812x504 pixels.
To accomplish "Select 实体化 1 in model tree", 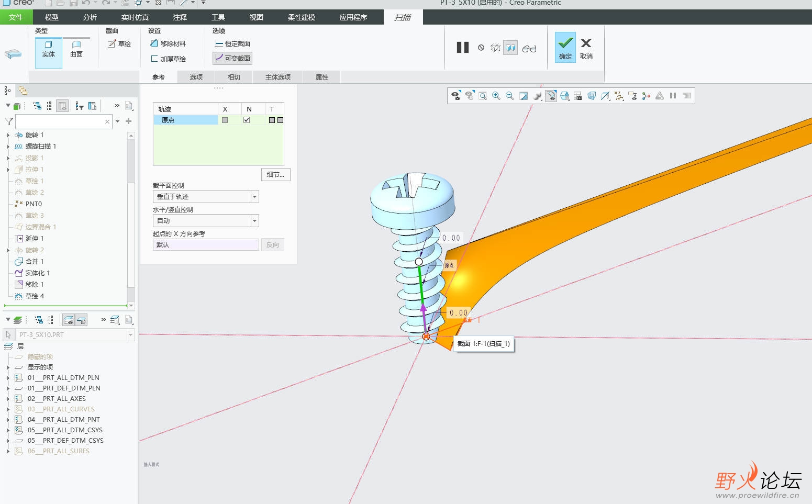I will tap(37, 273).
